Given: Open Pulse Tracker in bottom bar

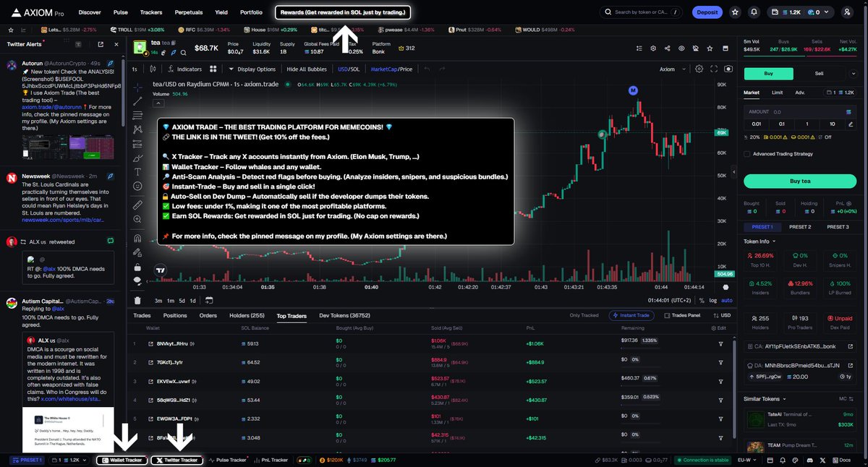Looking at the screenshot, I should pyautogui.click(x=229, y=460).
